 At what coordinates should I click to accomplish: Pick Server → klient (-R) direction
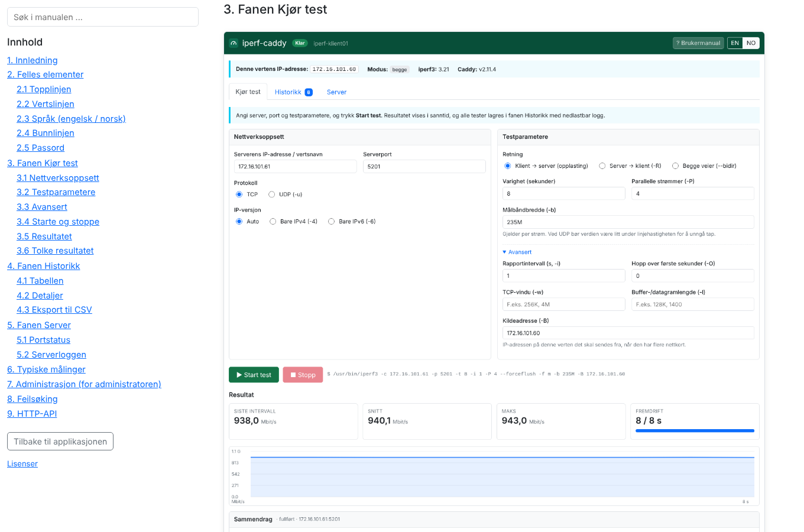pyautogui.click(x=602, y=166)
